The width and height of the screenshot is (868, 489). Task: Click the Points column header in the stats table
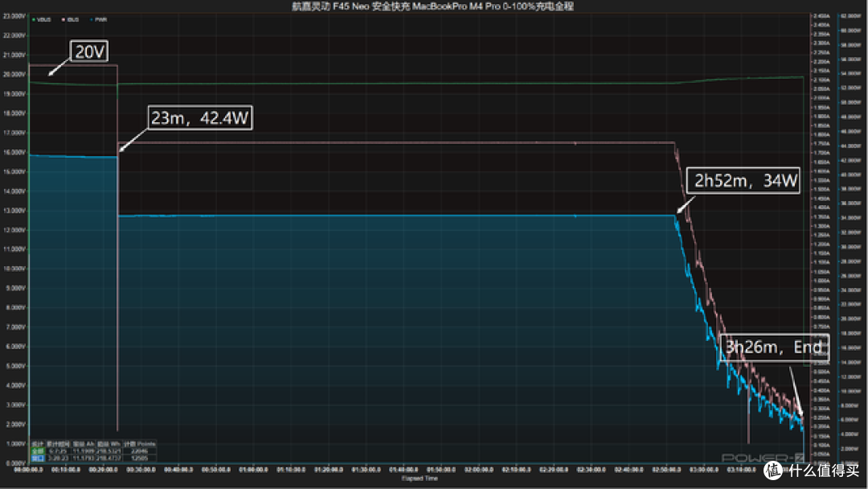(140, 444)
